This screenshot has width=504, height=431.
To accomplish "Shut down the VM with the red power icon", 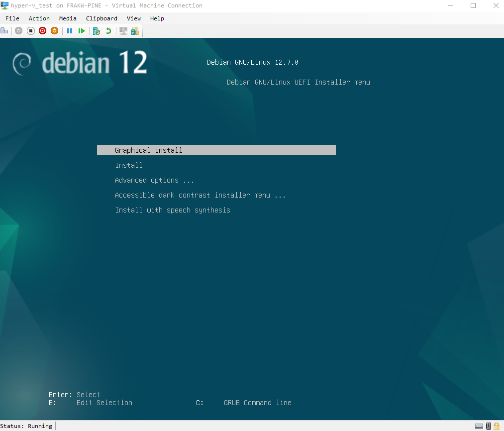I will pyautogui.click(x=42, y=31).
